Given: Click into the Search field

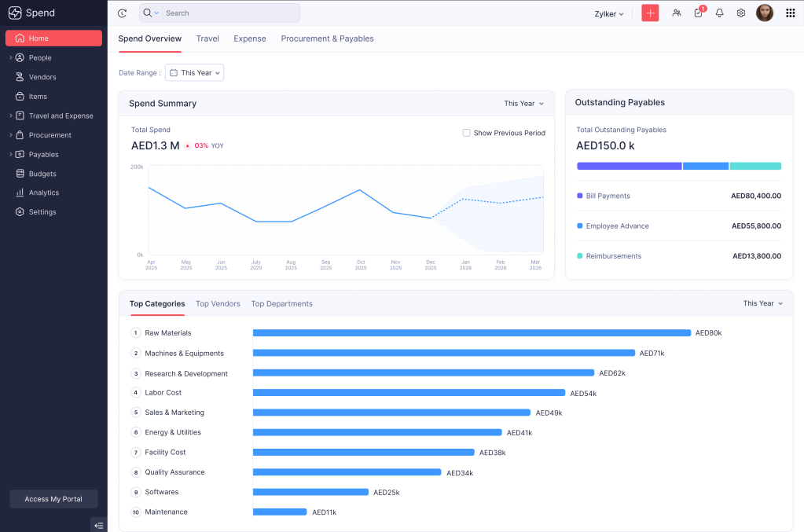Looking at the screenshot, I should [228, 13].
